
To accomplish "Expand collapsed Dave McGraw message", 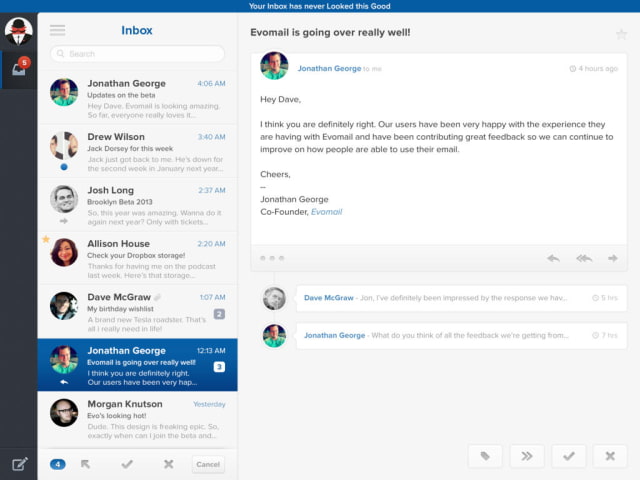I will 460,298.
